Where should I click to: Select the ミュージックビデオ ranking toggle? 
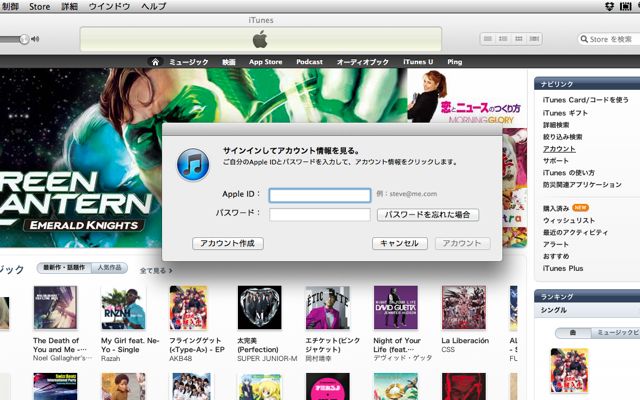(x=616, y=333)
